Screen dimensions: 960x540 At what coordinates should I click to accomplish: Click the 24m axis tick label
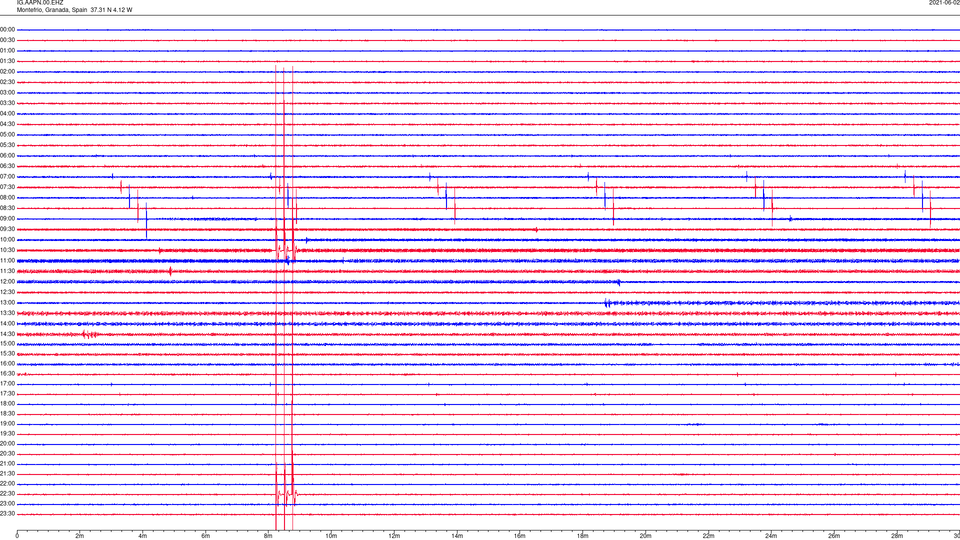click(771, 536)
